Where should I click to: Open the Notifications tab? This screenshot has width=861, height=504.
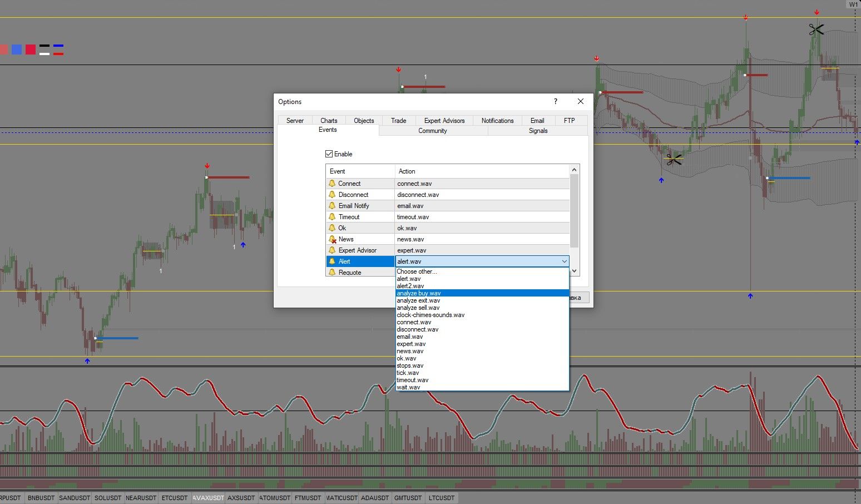[x=497, y=121]
